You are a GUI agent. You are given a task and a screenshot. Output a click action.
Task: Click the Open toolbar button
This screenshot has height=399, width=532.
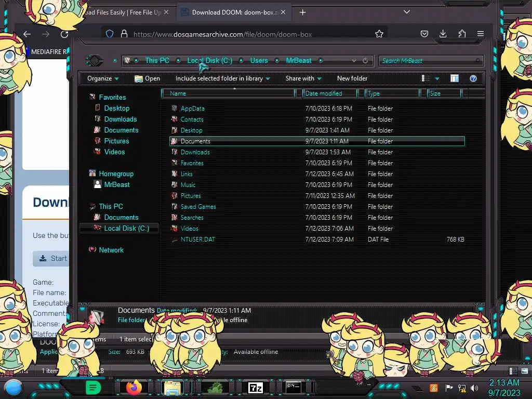point(147,78)
